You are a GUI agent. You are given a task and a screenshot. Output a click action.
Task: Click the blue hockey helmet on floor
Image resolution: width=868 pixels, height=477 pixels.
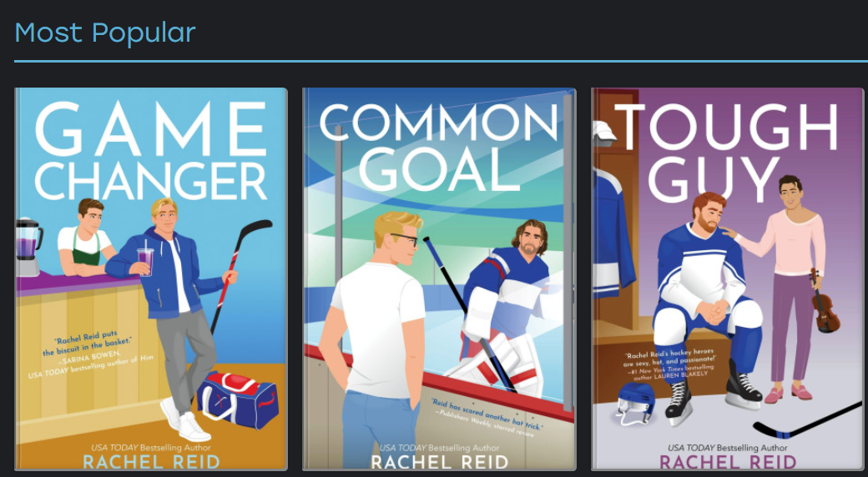pos(636,403)
